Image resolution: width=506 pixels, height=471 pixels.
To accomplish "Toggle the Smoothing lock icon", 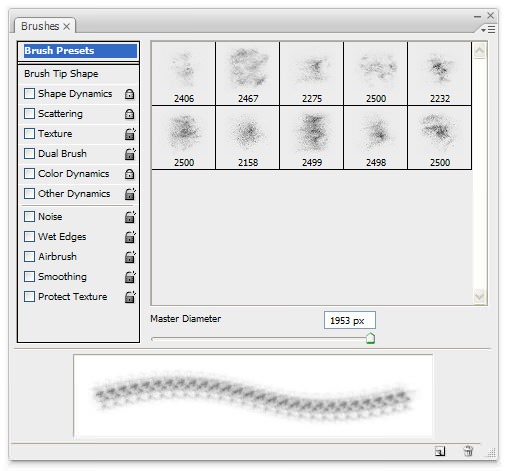I will tap(130, 277).
